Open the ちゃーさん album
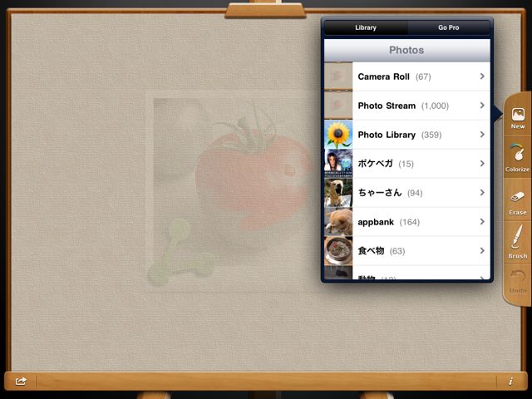Screen dimensions: 532x399 [406, 193]
